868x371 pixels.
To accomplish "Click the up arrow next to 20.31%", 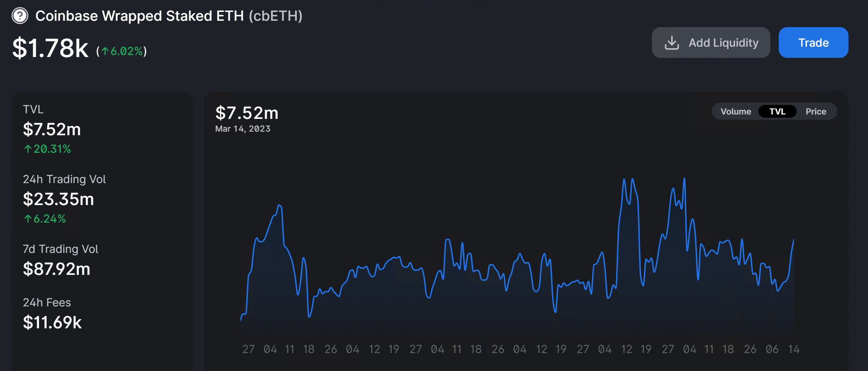I will [27, 149].
